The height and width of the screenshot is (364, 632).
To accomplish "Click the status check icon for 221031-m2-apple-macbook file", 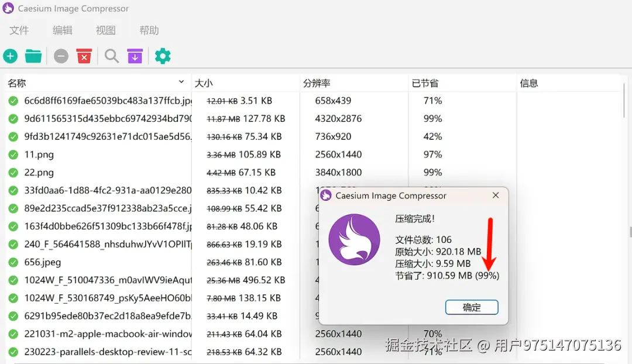I will pyautogui.click(x=13, y=334).
